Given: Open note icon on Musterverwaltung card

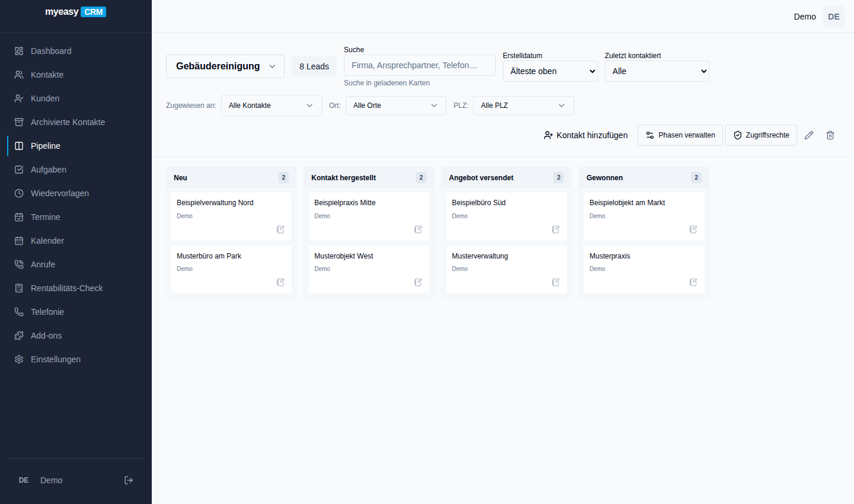Looking at the screenshot, I should 556,282.
